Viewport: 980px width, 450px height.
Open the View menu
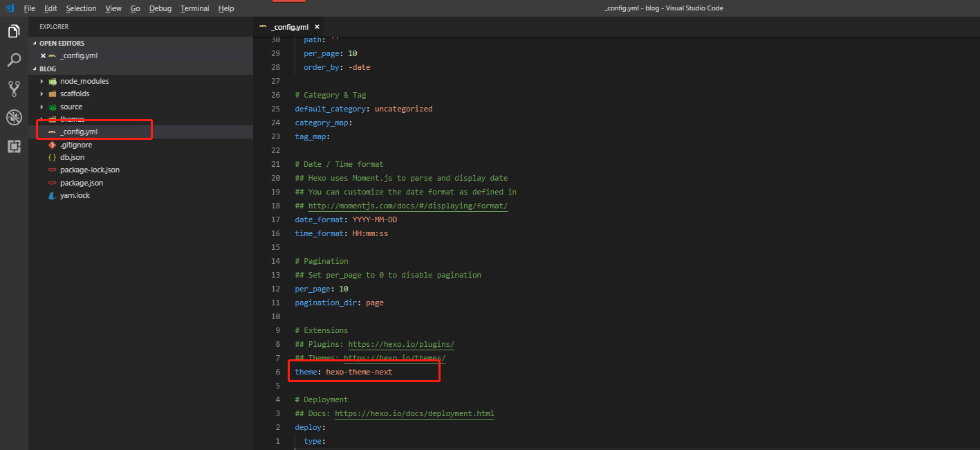click(x=113, y=8)
